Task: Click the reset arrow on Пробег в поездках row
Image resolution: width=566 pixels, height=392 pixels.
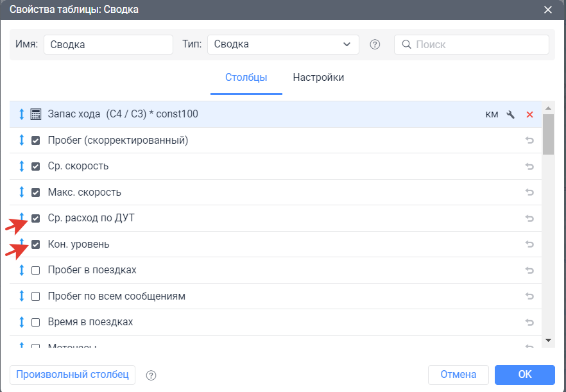Action: pyautogui.click(x=529, y=271)
